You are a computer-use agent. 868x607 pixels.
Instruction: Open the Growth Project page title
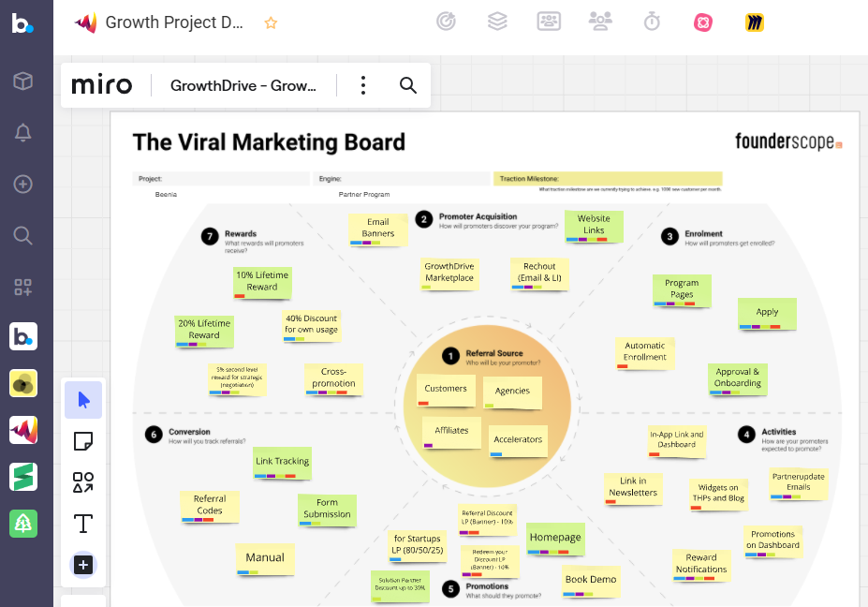click(x=174, y=22)
